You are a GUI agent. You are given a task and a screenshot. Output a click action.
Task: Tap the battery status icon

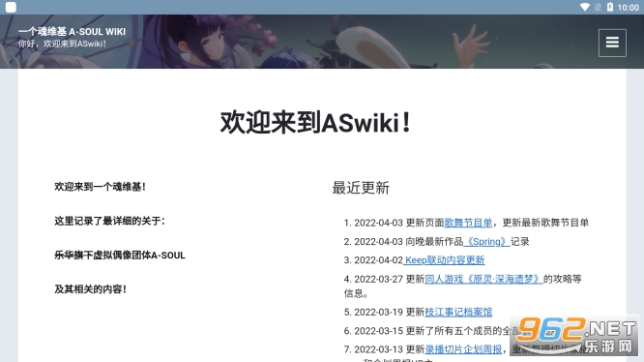click(x=610, y=7)
